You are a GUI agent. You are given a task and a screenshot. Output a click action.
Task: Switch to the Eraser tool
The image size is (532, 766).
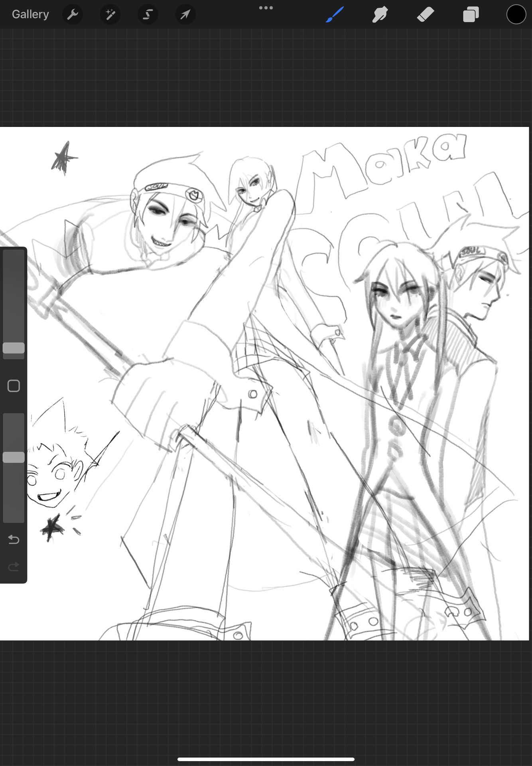(425, 15)
